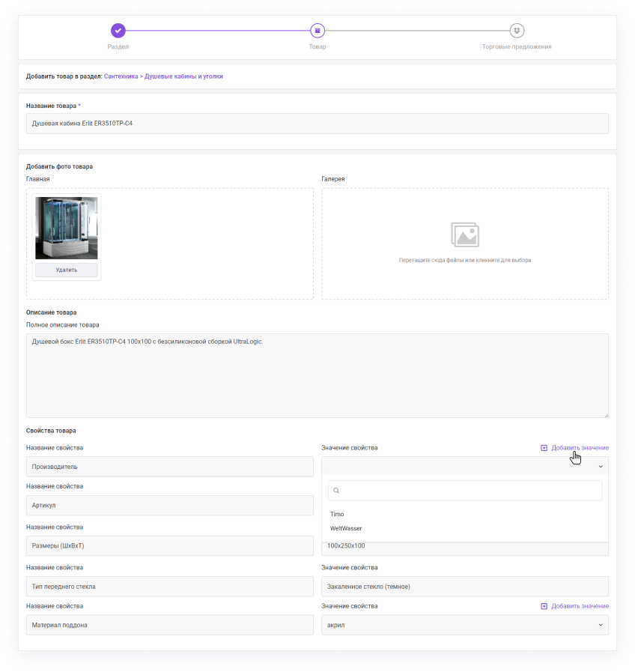Click the magnifier icon in the dropdown search box

pyautogui.click(x=336, y=490)
